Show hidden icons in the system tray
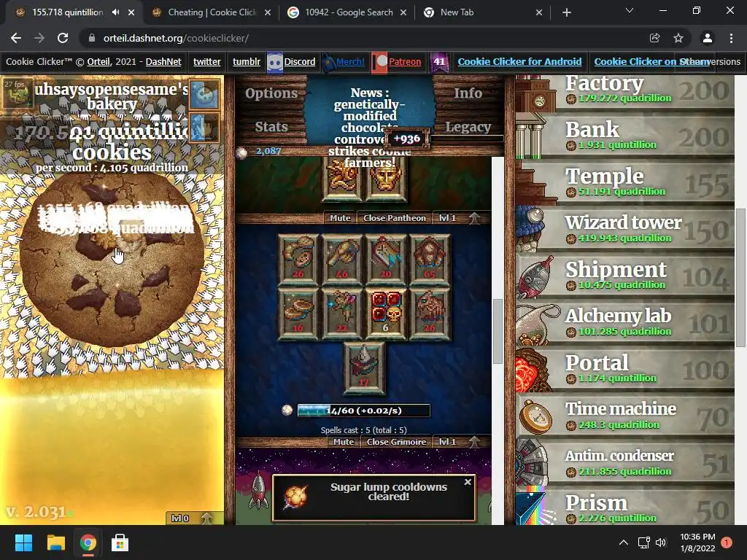Screen dimensions: 747x560 623,542
